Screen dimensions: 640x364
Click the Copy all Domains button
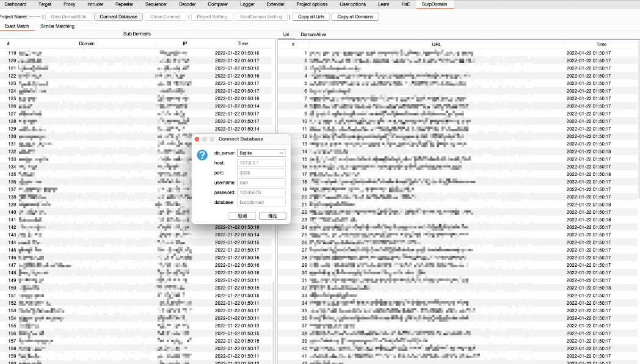[x=355, y=17]
